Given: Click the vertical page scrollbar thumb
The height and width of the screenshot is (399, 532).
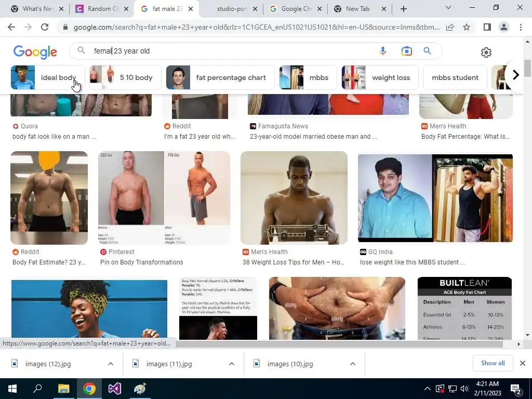Looking at the screenshot, I should pyautogui.click(x=527, y=68).
